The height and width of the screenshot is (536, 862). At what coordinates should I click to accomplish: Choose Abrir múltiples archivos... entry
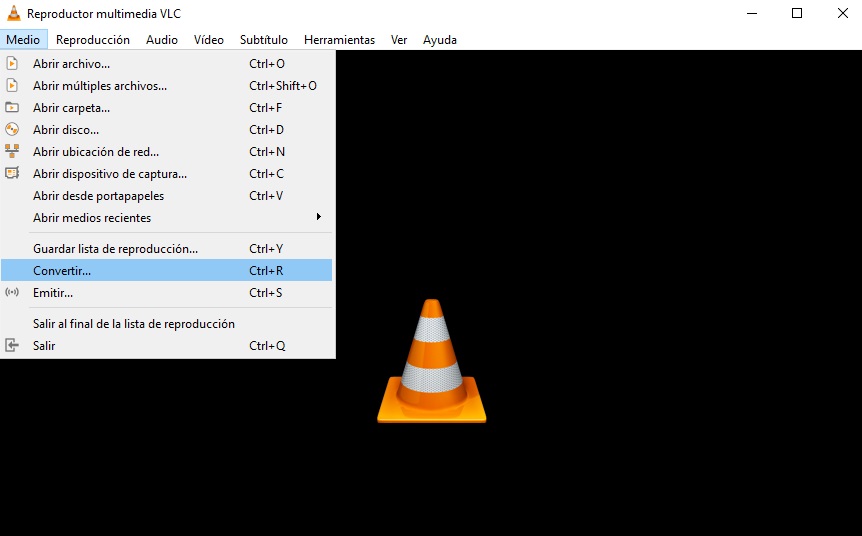click(x=167, y=86)
